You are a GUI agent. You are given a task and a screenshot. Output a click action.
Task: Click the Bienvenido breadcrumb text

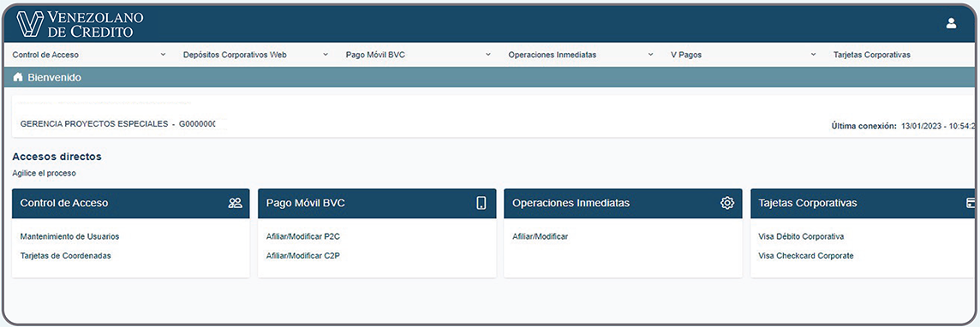[x=54, y=77]
